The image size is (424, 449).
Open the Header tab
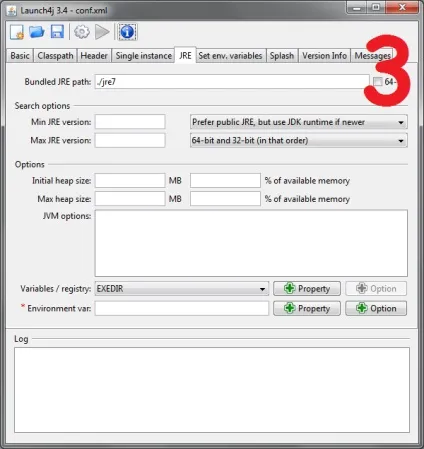[94, 56]
